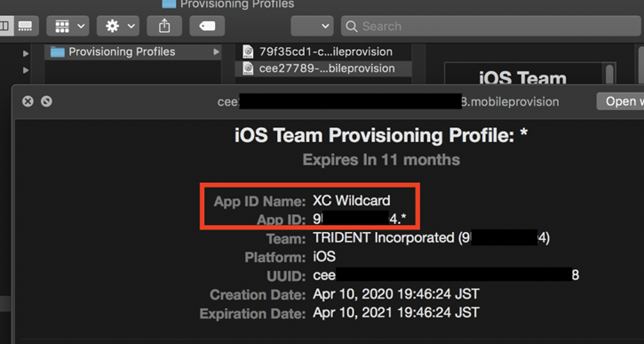Click the iOS Team Provisioning Profile heading
This screenshot has height=344, width=644.
(x=381, y=136)
